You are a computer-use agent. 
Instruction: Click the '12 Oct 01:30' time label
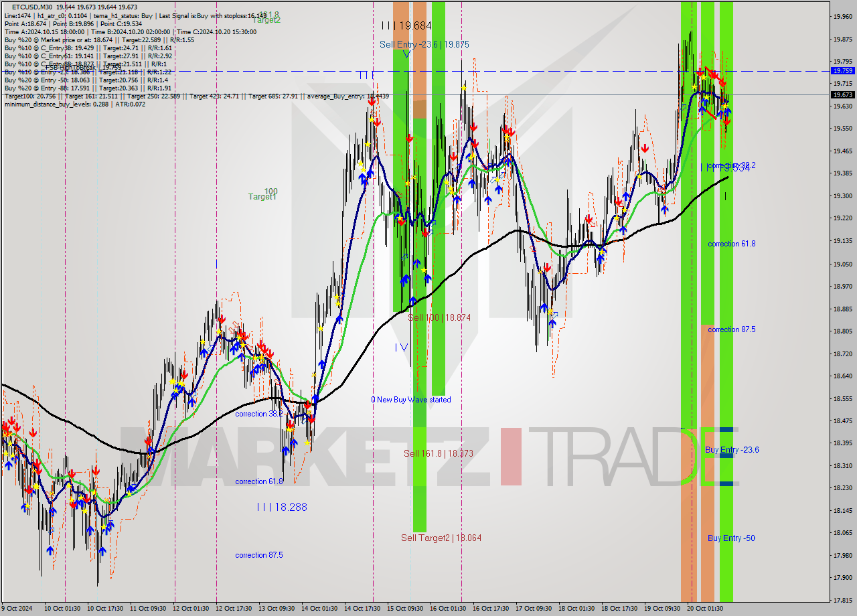pos(192,609)
